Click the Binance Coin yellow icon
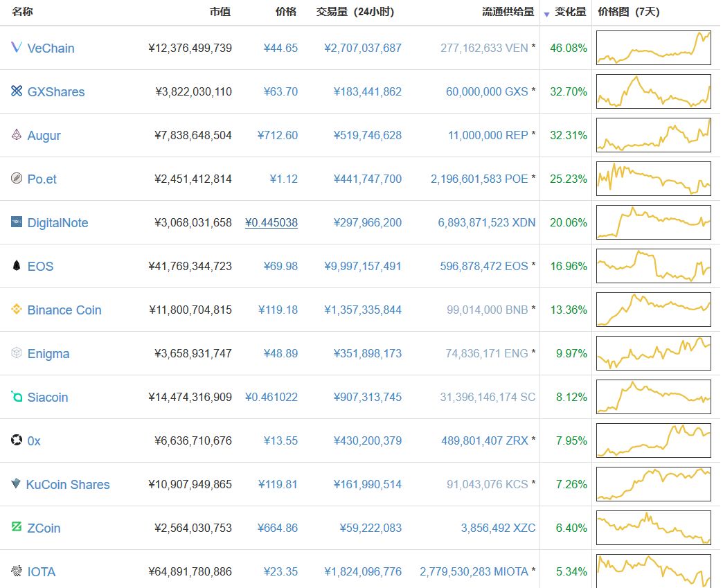723x588 pixels. 17,310
